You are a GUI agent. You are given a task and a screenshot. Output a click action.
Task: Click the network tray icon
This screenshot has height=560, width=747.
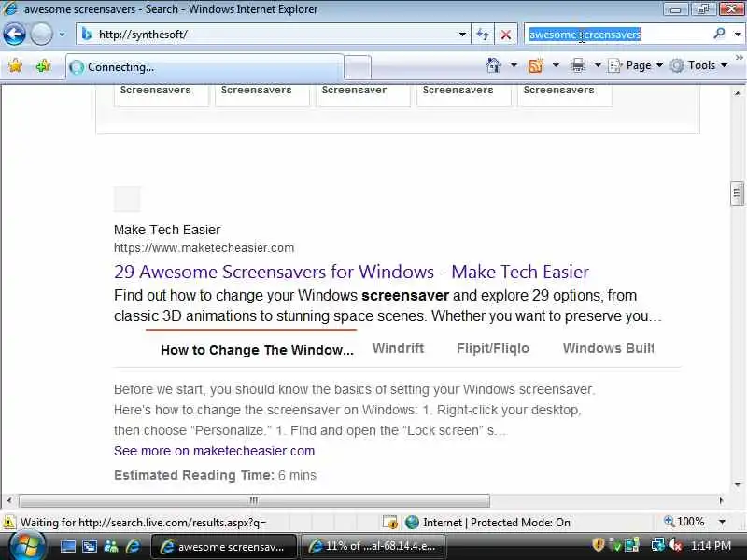(x=658, y=545)
